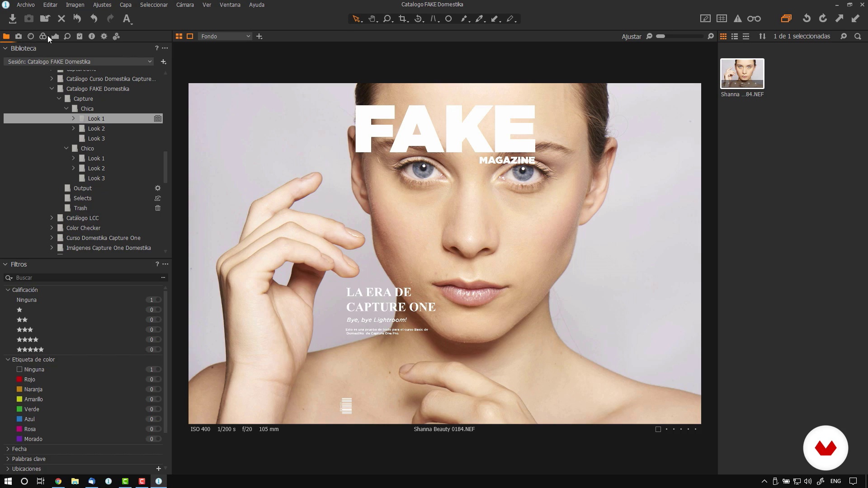Click the browser search magnifier icon
Screen dimensions: 868x488
858,36
